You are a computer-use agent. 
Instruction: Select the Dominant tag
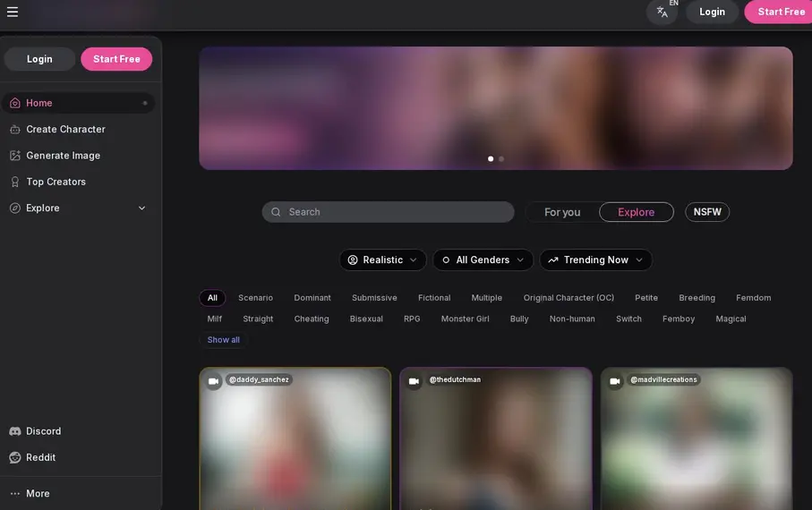312,298
